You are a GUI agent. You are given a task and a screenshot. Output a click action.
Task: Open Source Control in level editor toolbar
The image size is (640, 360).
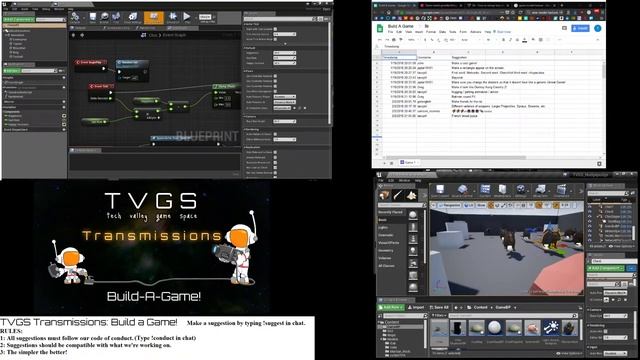(x=462, y=191)
